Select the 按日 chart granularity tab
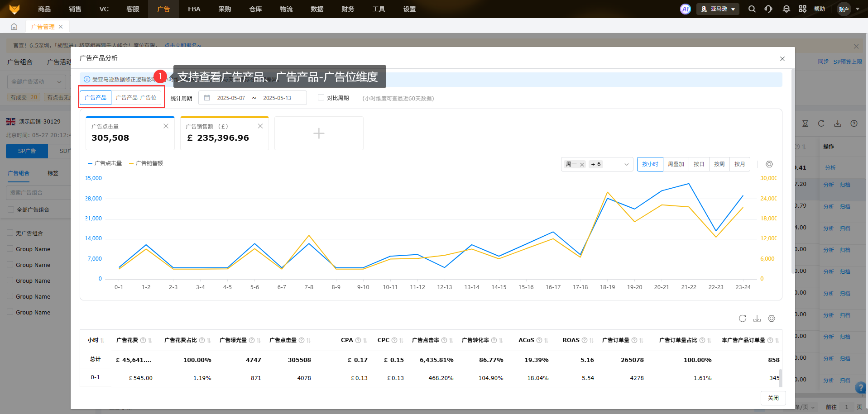 (x=699, y=164)
